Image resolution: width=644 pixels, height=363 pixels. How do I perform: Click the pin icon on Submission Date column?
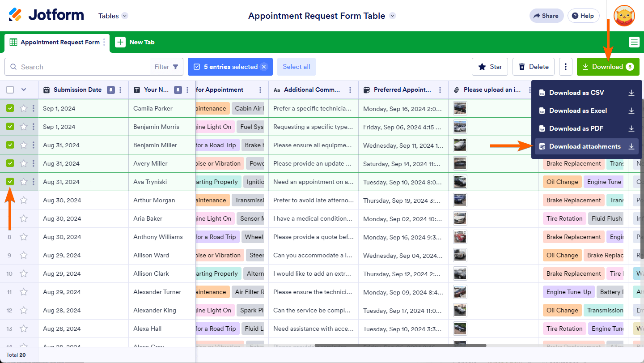(x=110, y=90)
